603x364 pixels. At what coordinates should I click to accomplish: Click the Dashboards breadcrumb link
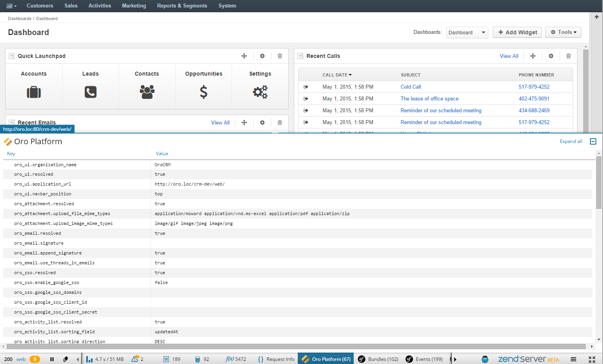[x=20, y=19]
